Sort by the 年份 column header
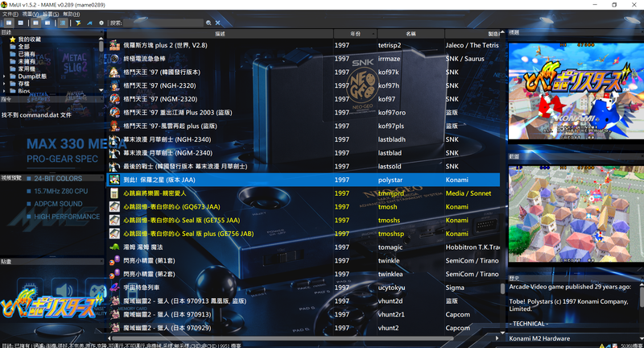644x348 pixels. [x=355, y=34]
